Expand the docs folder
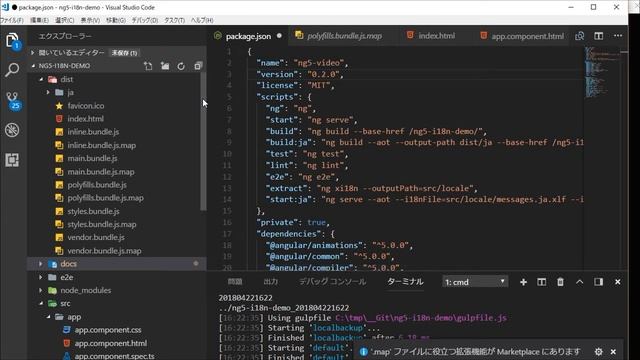 click(40, 264)
